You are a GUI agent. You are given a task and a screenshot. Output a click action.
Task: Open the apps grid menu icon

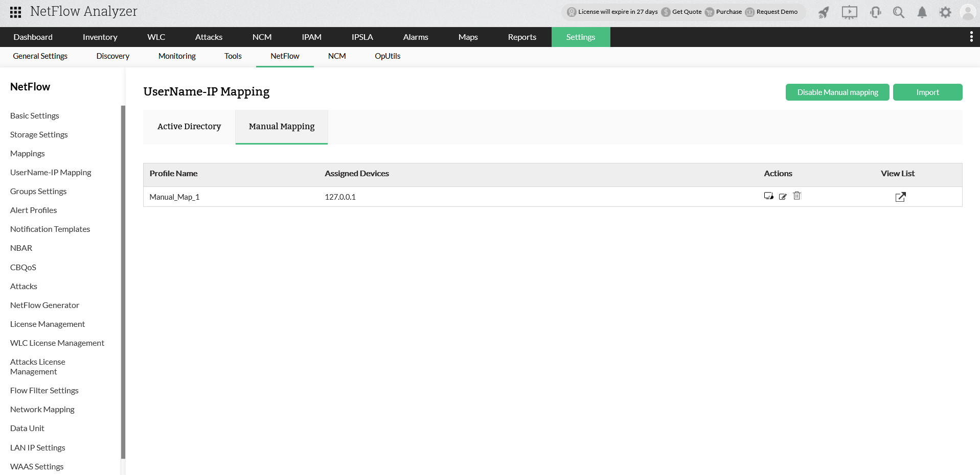point(15,12)
